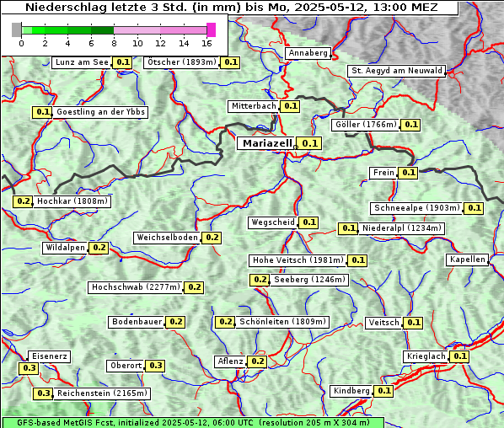This screenshot has height=428, width=504.
Task: Click the magenta 16 mm legend swatch
Action: (212, 29)
